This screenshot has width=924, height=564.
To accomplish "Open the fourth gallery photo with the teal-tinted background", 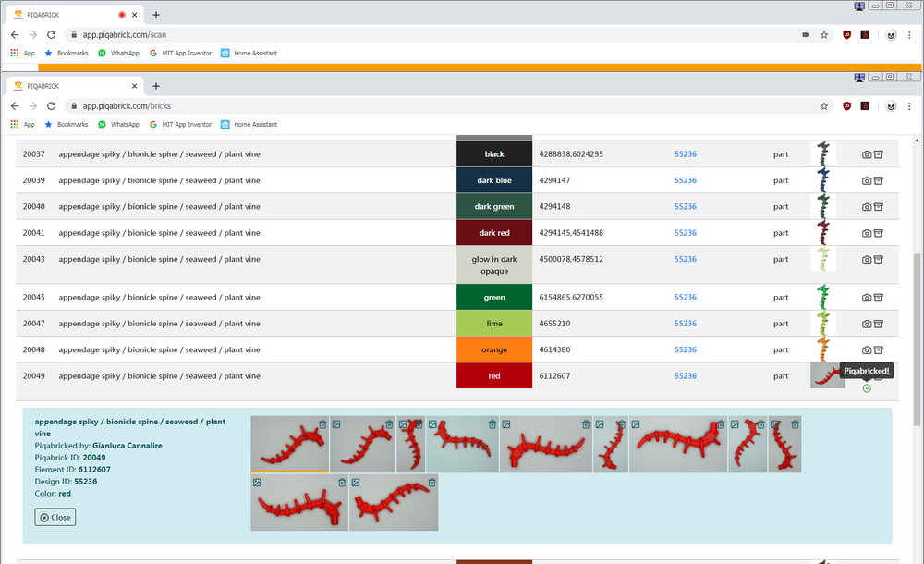I will click(x=463, y=444).
